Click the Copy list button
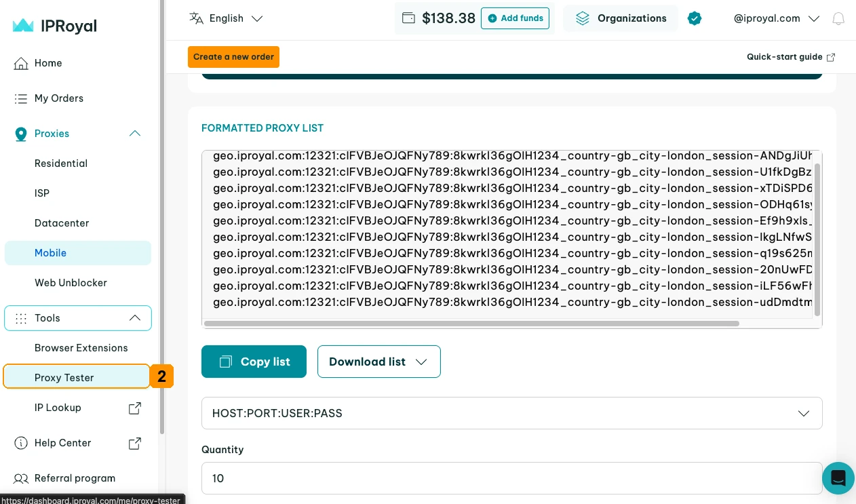This screenshot has width=856, height=504. point(254,362)
